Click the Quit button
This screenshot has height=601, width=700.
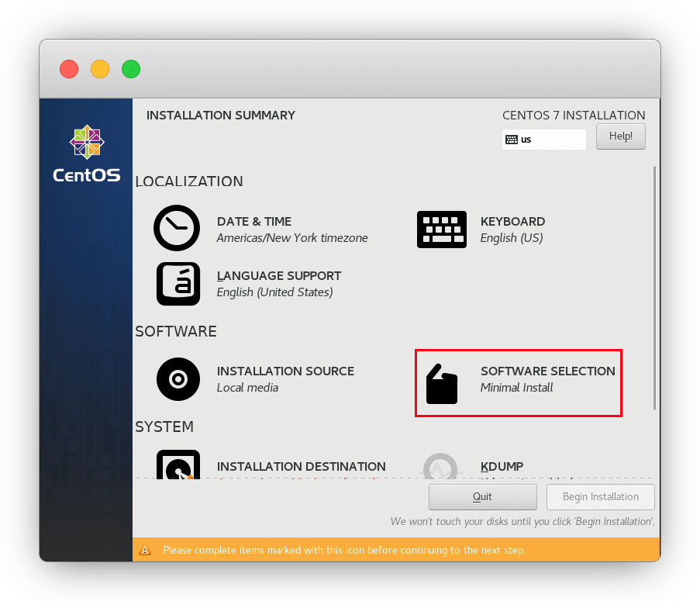tap(482, 496)
